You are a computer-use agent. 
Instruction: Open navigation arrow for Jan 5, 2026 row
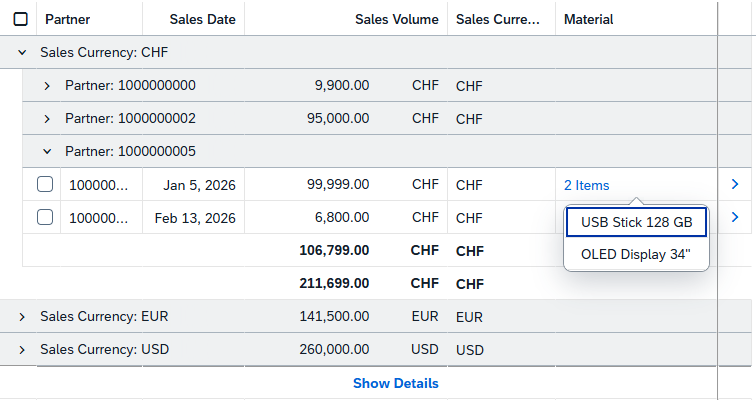click(x=735, y=184)
